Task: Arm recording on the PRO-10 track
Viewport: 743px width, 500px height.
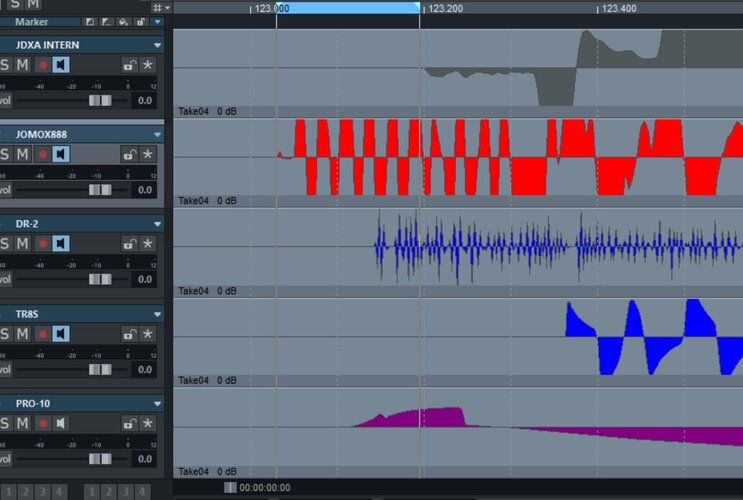Action: pyautogui.click(x=43, y=423)
